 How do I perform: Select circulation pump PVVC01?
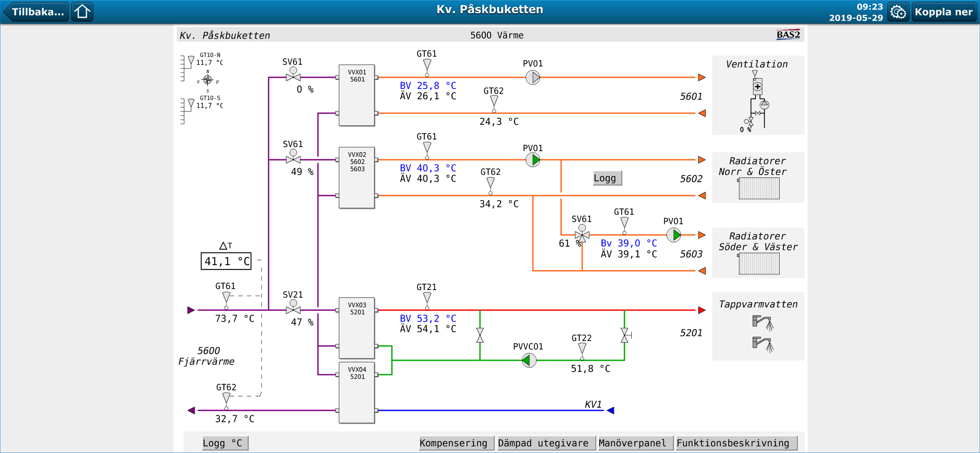529,360
